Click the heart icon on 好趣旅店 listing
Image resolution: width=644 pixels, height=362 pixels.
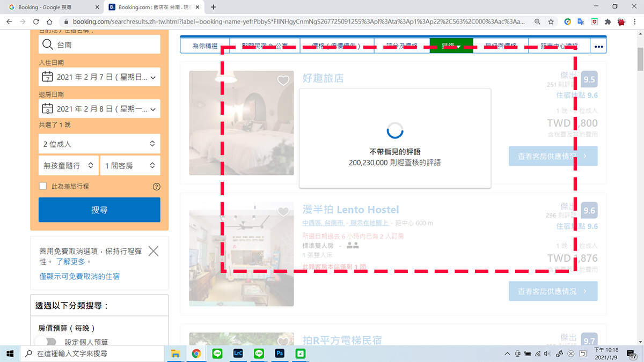284,80
